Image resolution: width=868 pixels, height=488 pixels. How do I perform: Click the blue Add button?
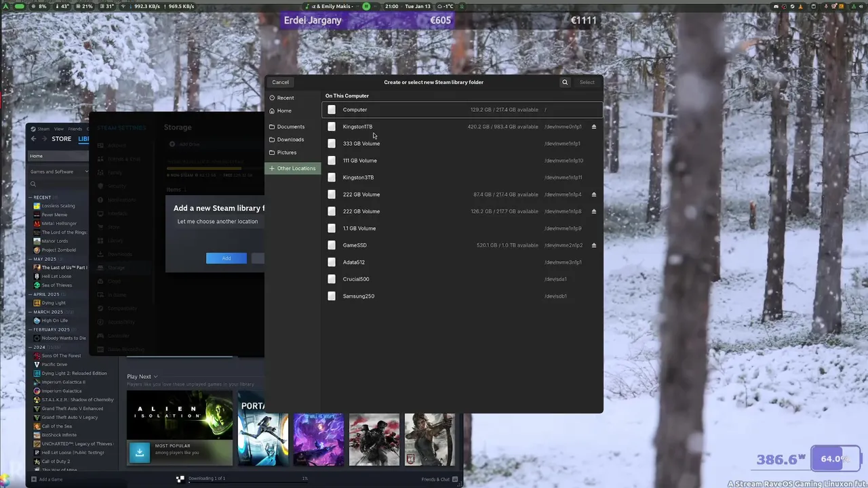pyautogui.click(x=226, y=258)
